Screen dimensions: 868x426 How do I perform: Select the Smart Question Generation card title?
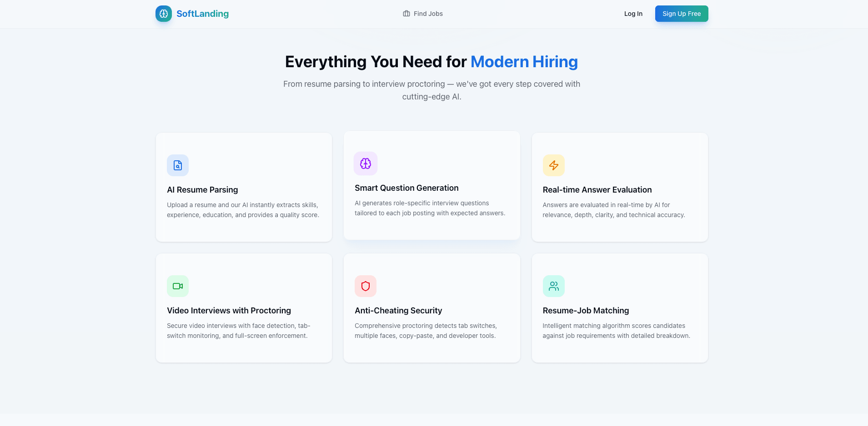click(406, 188)
